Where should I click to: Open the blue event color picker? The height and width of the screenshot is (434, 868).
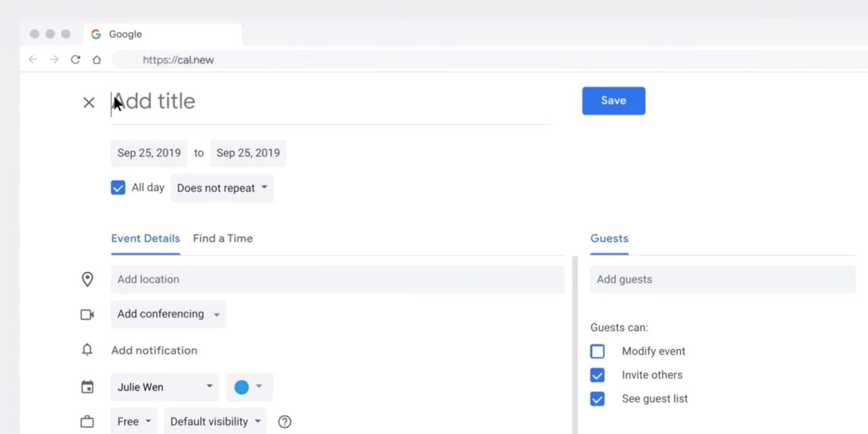pos(249,387)
